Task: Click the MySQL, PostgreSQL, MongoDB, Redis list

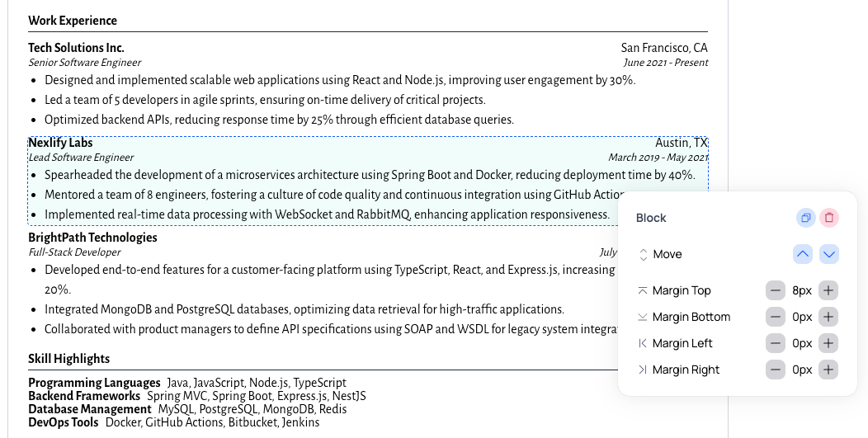Action: pos(252,409)
